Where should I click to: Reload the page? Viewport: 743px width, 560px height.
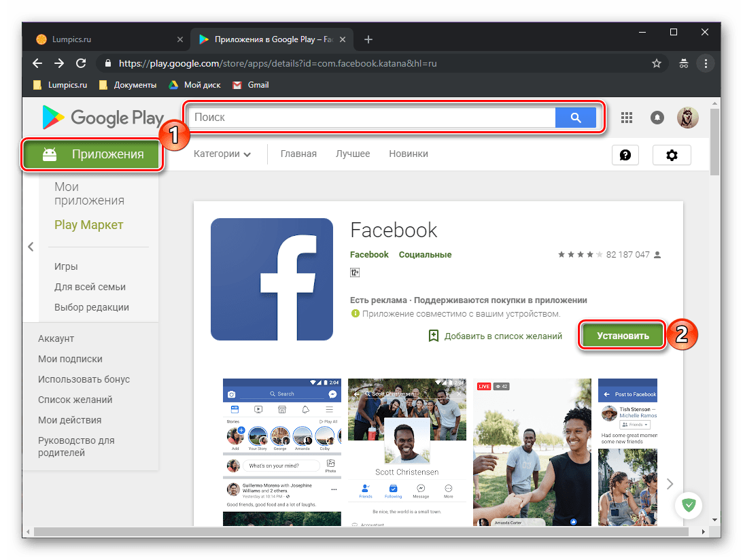(81, 63)
